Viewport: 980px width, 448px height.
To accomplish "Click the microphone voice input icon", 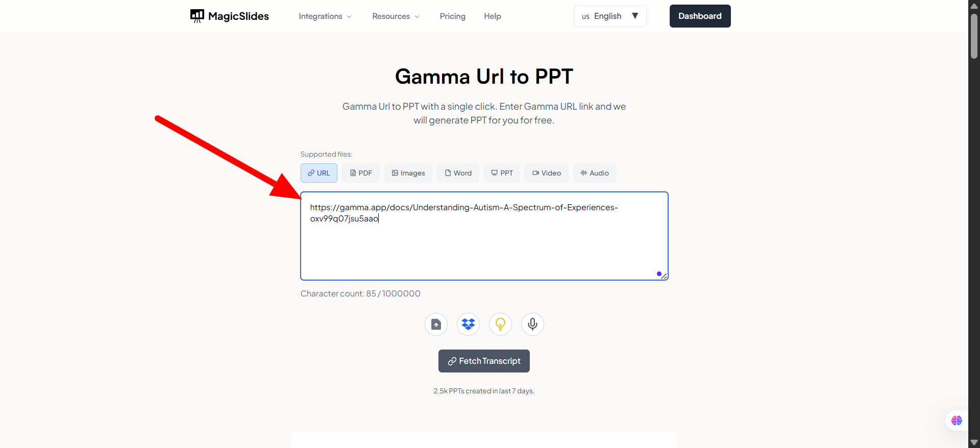I will pos(532,325).
